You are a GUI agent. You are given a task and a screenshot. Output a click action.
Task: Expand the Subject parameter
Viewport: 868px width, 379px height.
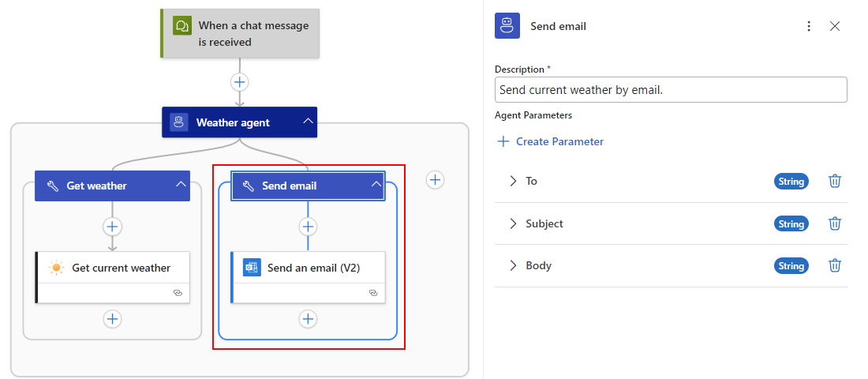point(513,223)
